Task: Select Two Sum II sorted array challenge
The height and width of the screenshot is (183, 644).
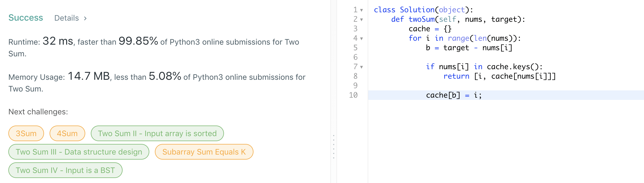Action: pos(157,133)
